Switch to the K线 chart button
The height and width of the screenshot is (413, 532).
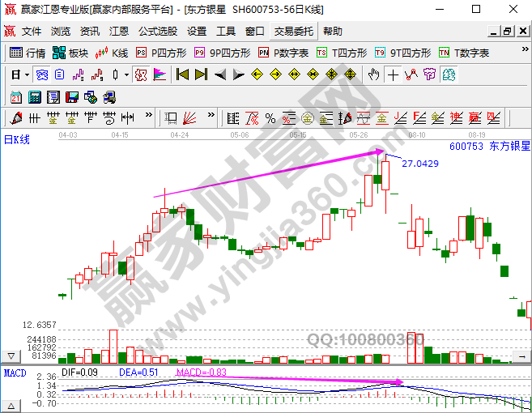click(112, 53)
